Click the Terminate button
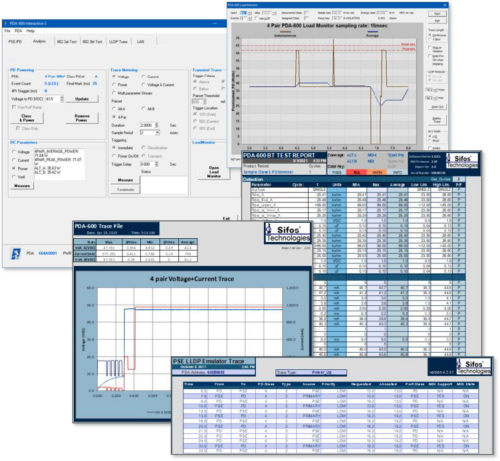Viewport: 500px width, 461px height. point(125,189)
